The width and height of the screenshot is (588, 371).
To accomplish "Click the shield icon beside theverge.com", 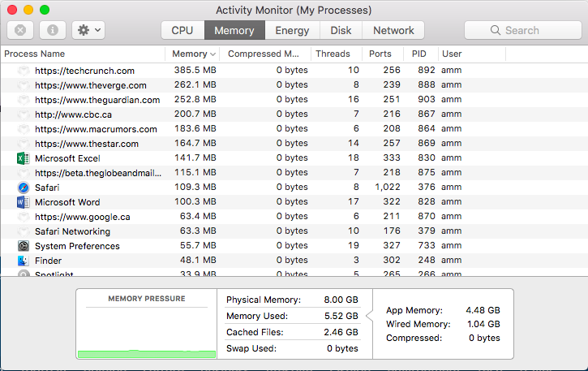I will (24, 85).
